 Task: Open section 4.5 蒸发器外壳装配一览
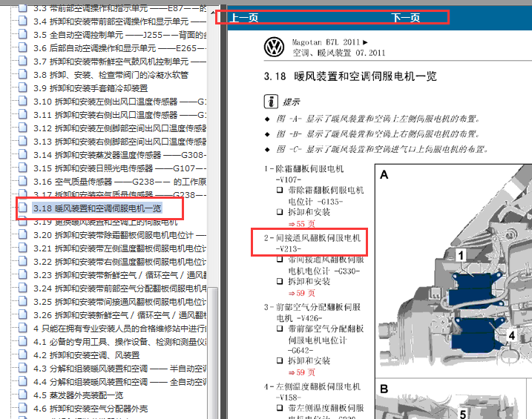pos(79,395)
